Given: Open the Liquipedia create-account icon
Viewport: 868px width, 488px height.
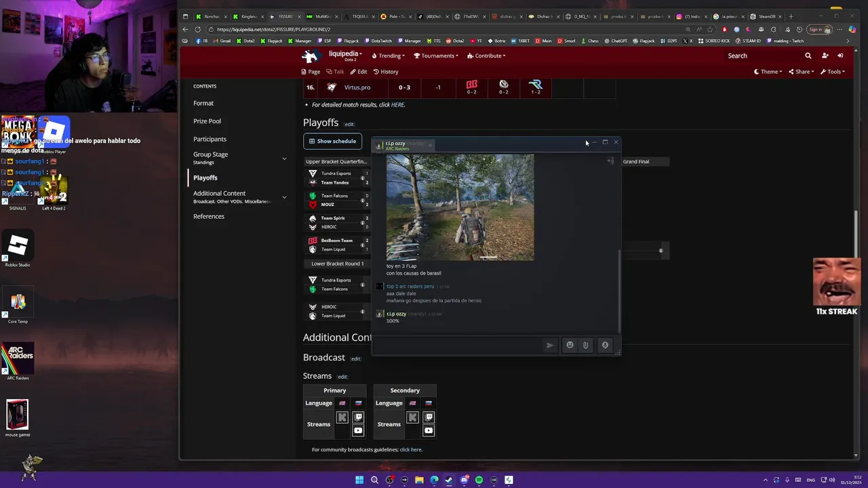Looking at the screenshot, I should click(x=825, y=56).
